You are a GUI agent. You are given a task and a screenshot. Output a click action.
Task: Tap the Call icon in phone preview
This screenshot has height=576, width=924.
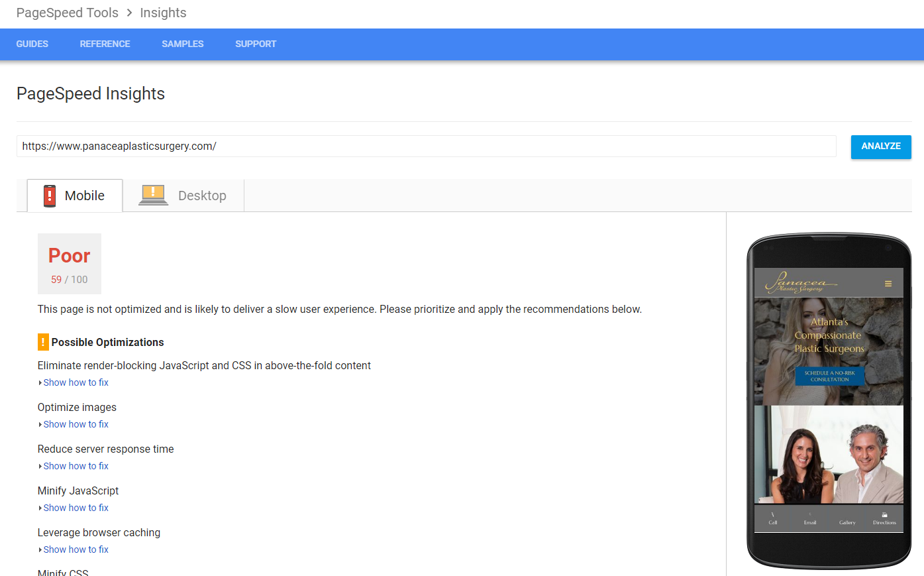pyautogui.click(x=773, y=518)
